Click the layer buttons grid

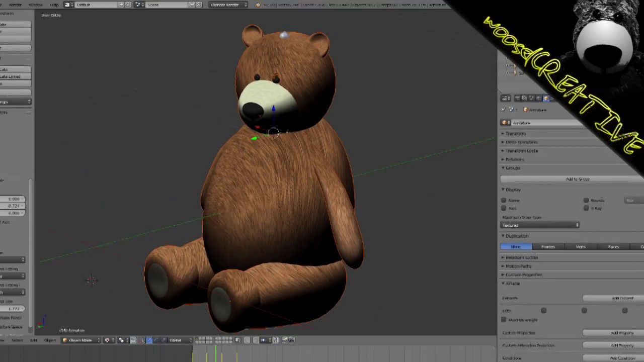point(214,340)
